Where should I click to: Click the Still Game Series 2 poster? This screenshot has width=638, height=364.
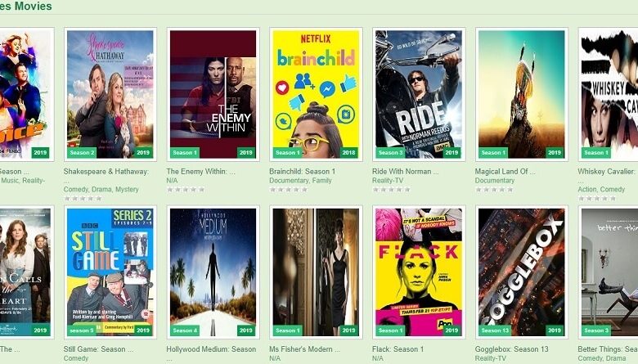110,272
